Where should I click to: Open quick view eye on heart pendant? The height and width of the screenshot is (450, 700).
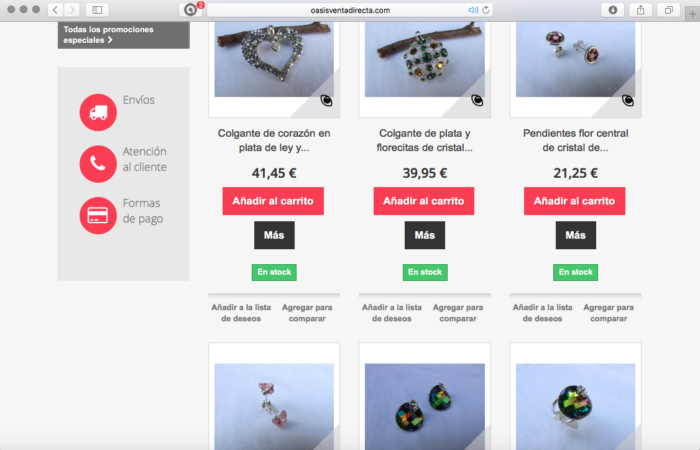point(326,101)
